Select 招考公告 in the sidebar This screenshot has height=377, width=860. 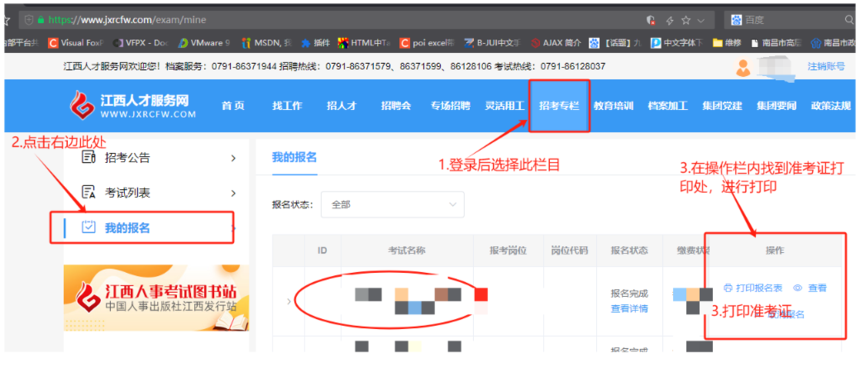pos(127,158)
